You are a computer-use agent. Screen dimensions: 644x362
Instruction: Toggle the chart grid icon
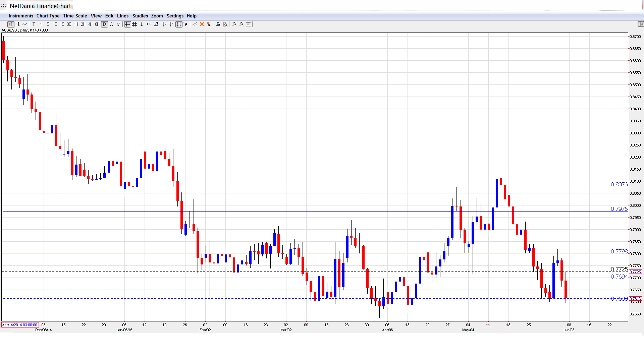point(135,24)
